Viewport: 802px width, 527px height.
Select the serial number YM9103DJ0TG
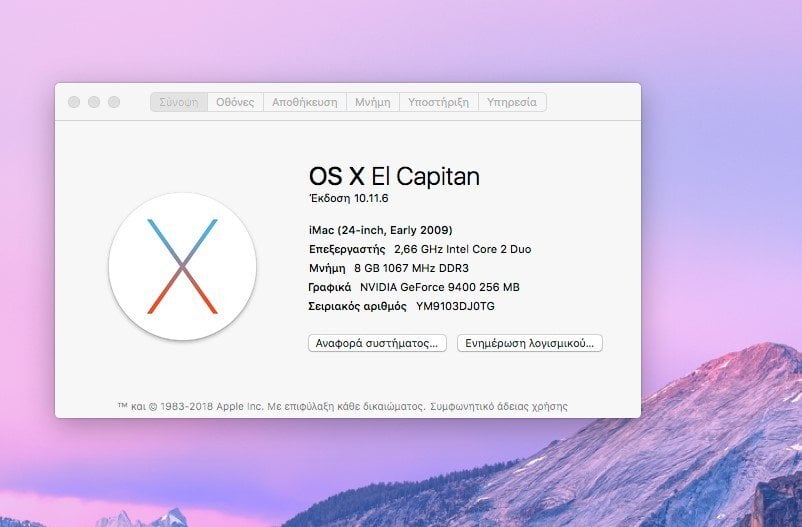(455, 306)
